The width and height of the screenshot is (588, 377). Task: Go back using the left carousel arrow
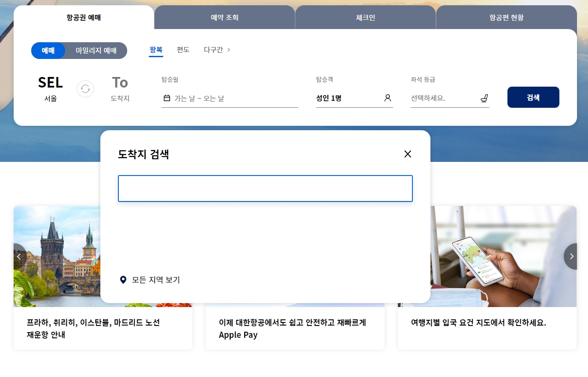[x=18, y=256]
